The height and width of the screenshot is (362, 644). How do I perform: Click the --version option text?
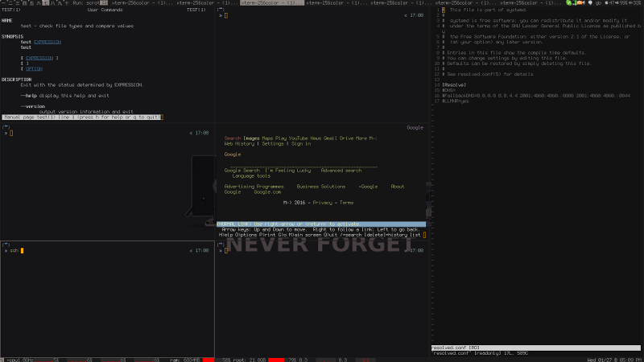point(33,106)
